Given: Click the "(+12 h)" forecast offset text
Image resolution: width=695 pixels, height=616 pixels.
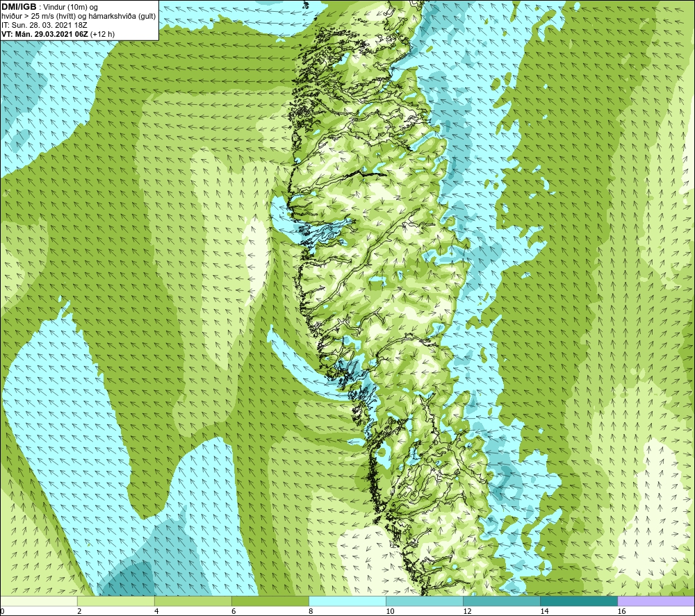Looking at the screenshot, I should coord(102,34).
